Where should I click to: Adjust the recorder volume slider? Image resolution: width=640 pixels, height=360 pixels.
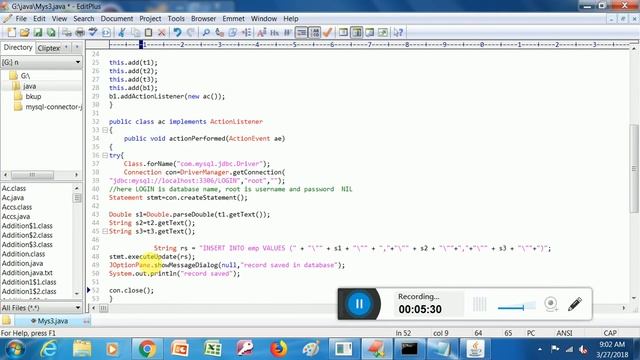[516, 307]
